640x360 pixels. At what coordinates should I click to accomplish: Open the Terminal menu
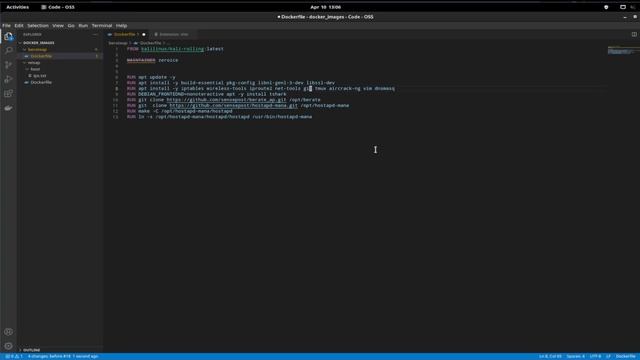point(102,25)
